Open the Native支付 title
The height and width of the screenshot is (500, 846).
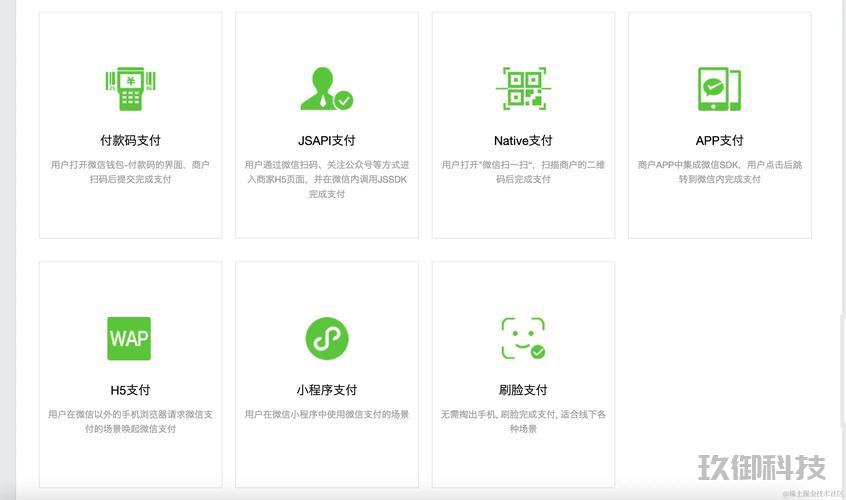pos(523,141)
